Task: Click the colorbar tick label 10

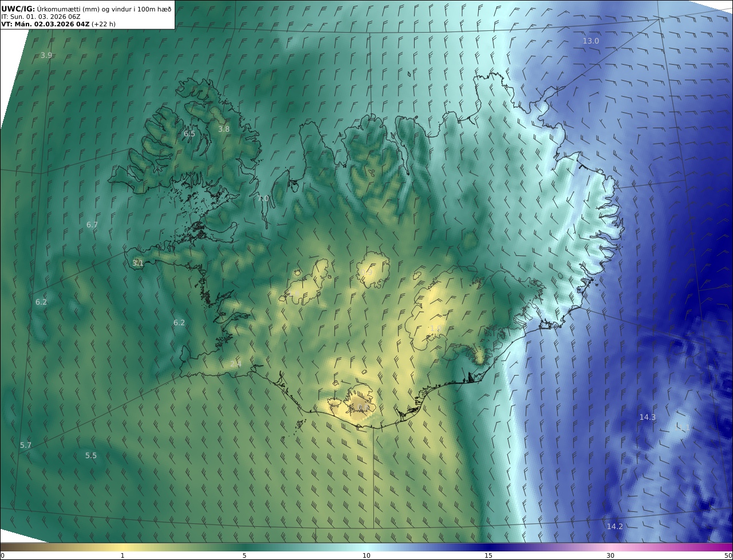Action: click(x=366, y=555)
